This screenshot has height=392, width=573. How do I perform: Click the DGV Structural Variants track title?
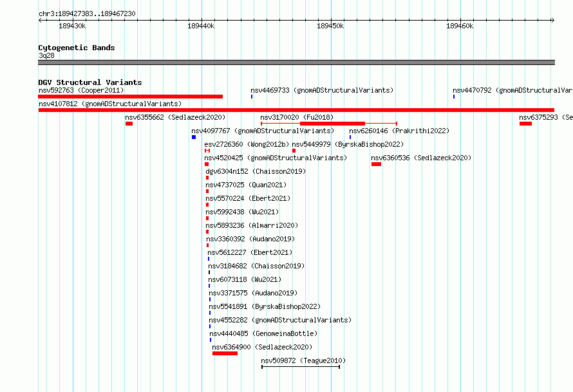(90, 82)
